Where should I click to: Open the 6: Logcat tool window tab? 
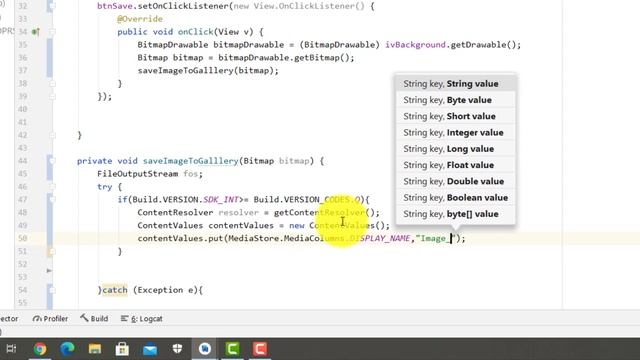click(x=142, y=318)
